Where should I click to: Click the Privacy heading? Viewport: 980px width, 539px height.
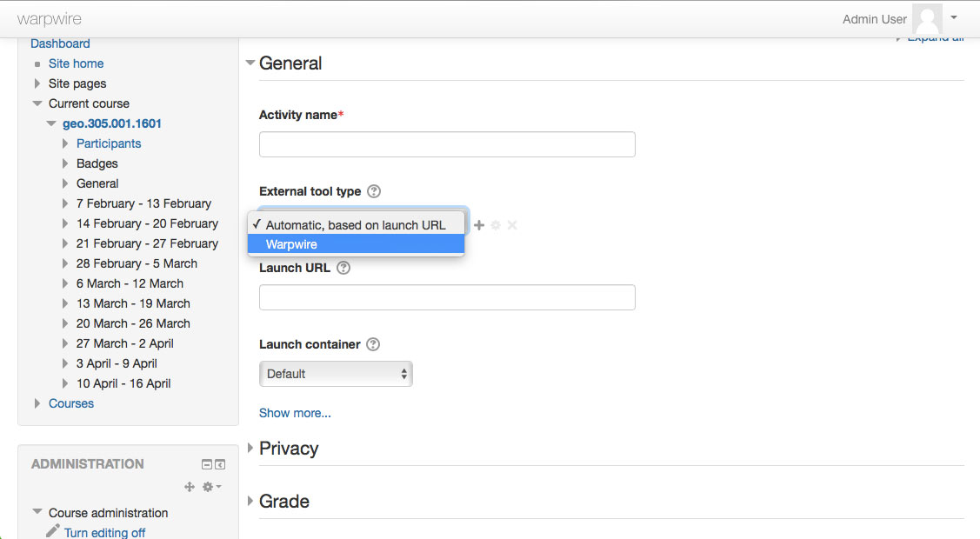289,449
